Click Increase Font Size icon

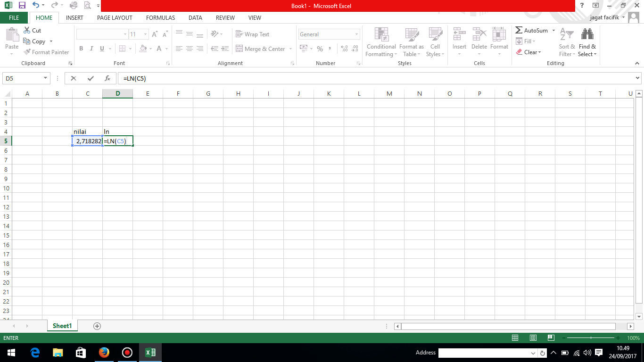coord(155,34)
